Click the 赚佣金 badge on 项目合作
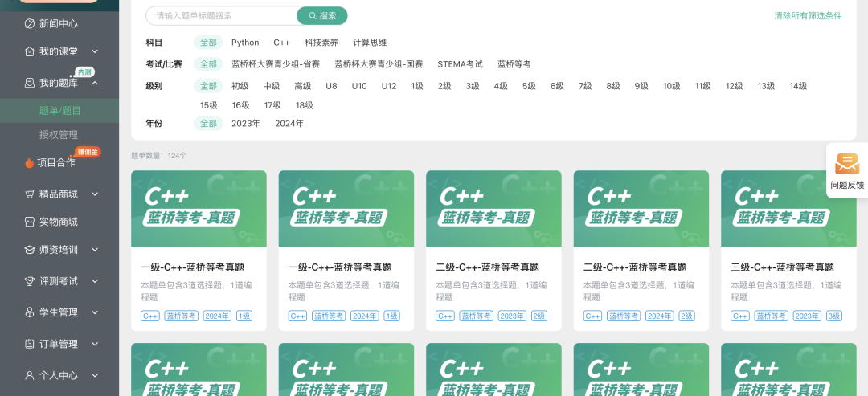 88,152
